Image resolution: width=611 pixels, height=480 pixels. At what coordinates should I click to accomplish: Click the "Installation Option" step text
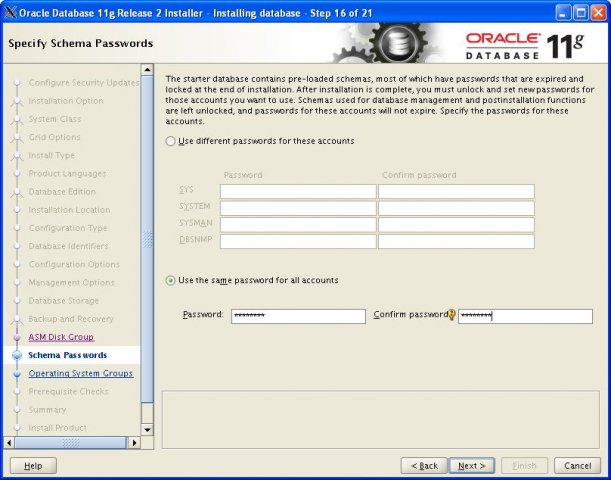66,101
